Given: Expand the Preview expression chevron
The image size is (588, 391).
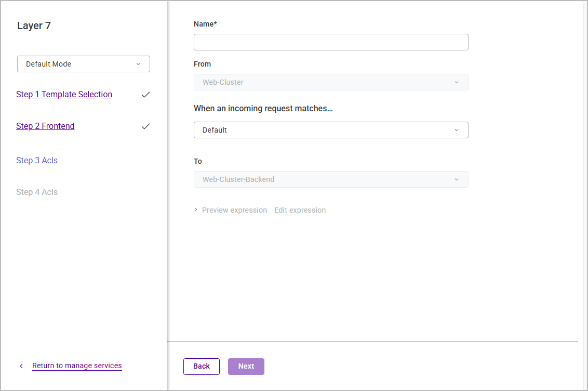Looking at the screenshot, I should pyautogui.click(x=196, y=210).
